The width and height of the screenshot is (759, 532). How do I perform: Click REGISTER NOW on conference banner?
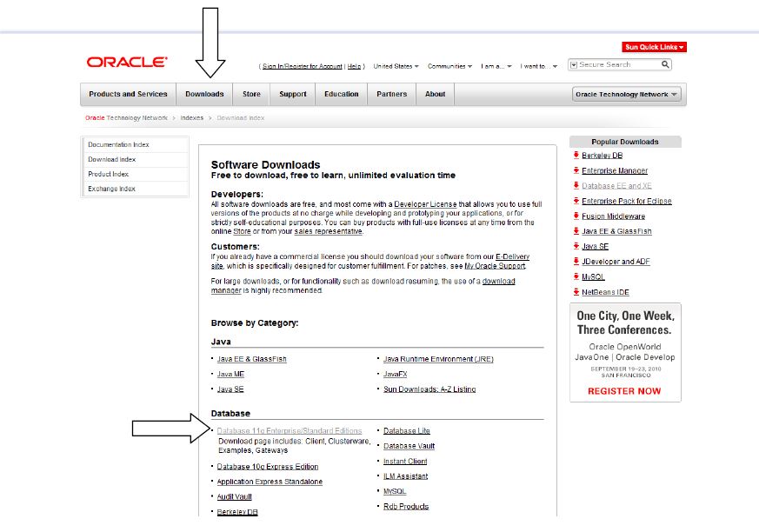point(624,391)
